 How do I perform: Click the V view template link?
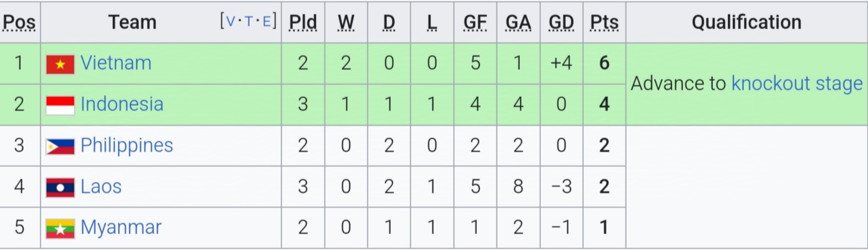point(231,22)
